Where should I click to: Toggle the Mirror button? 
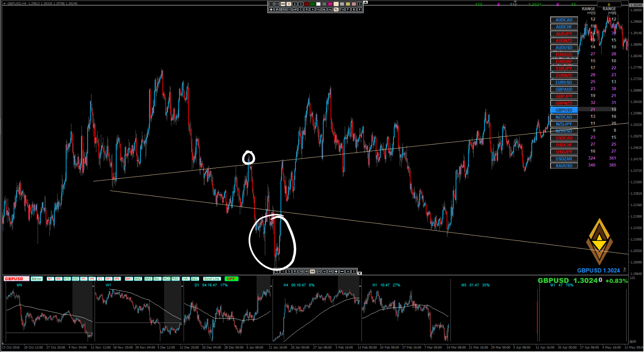point(37,279)
